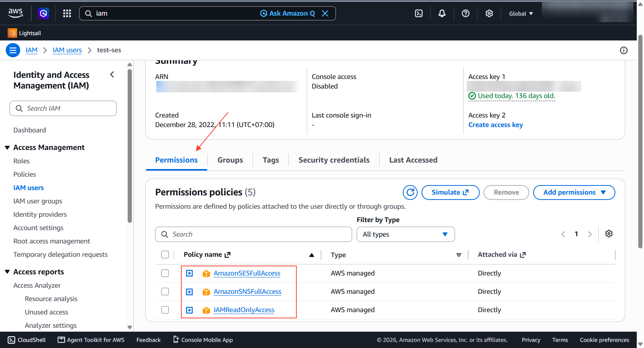Viewport: 644px width, 348px height.
Task: Open console settings gear in top bar
Action: [x=489, y=13]
